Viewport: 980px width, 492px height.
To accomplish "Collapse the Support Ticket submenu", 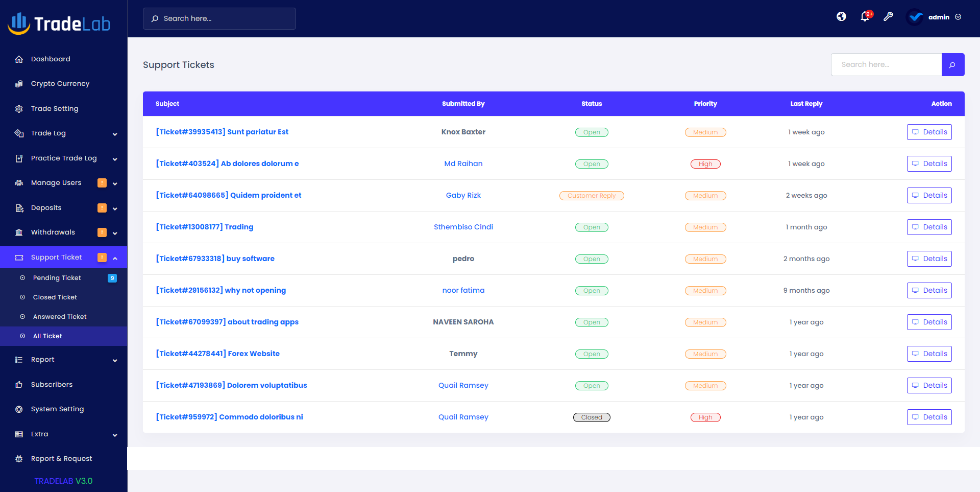I will coord(114,257).
